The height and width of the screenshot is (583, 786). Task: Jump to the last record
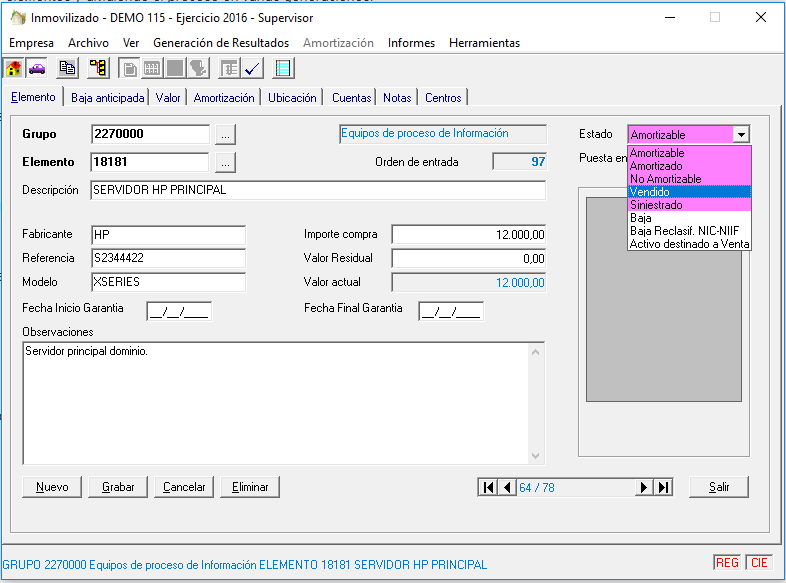click(x=663, y=487)
